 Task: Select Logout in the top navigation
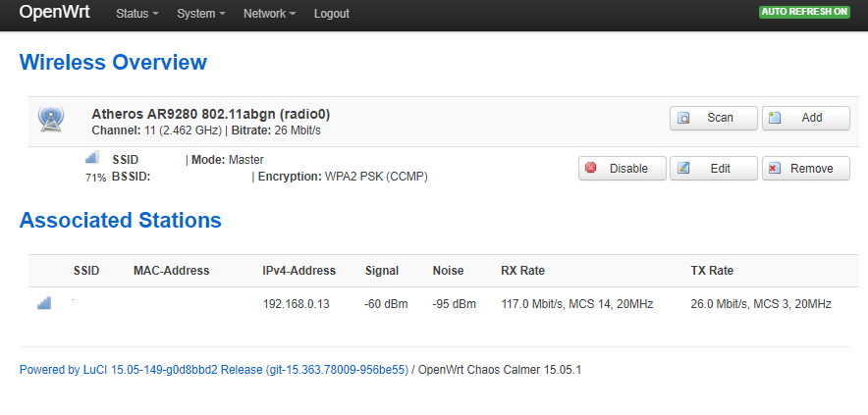pyautogui.click(x=332, y=14)
